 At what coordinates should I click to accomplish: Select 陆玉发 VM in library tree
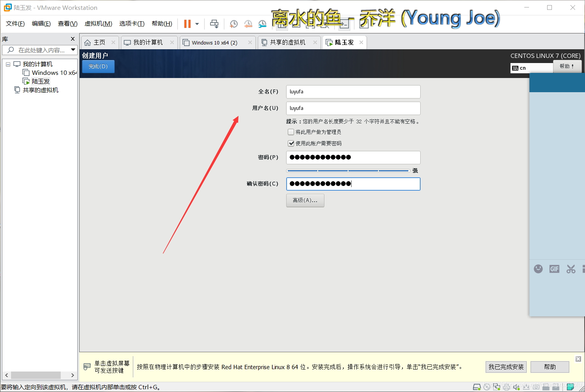point(41,82)
